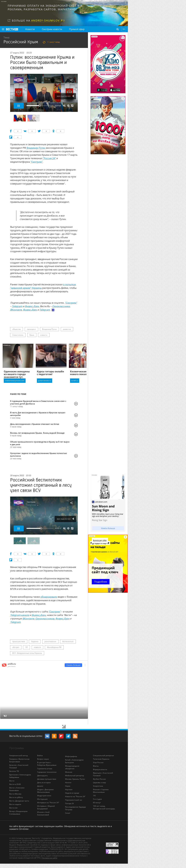Click 'Узнать больше' in astralzen ad

[x=108, y=528]
